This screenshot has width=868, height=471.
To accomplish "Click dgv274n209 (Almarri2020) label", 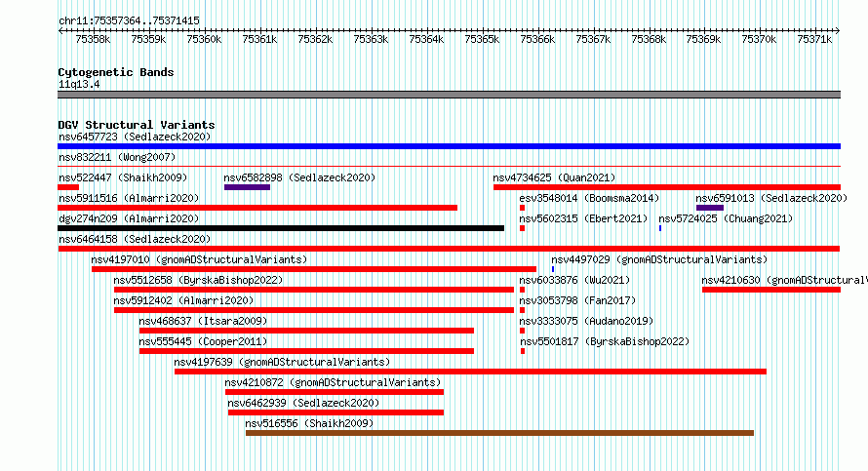I will tap(129, 218).
